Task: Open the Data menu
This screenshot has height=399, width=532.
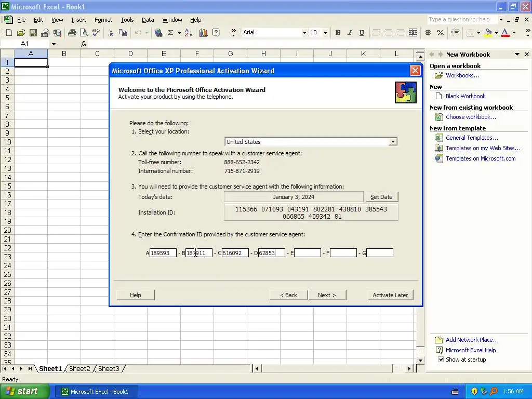Action: click(148, 20)
